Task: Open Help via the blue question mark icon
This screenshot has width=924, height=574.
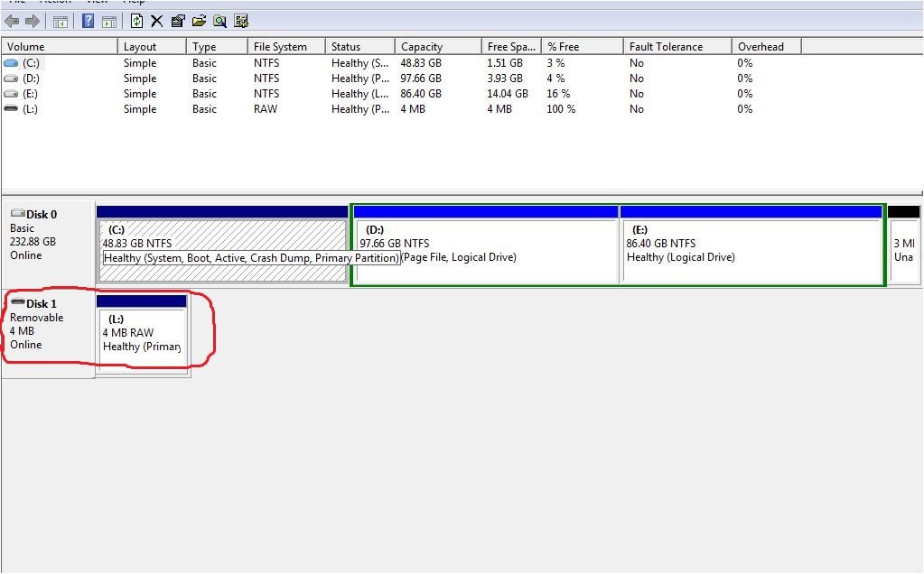Action: point(88,21)
